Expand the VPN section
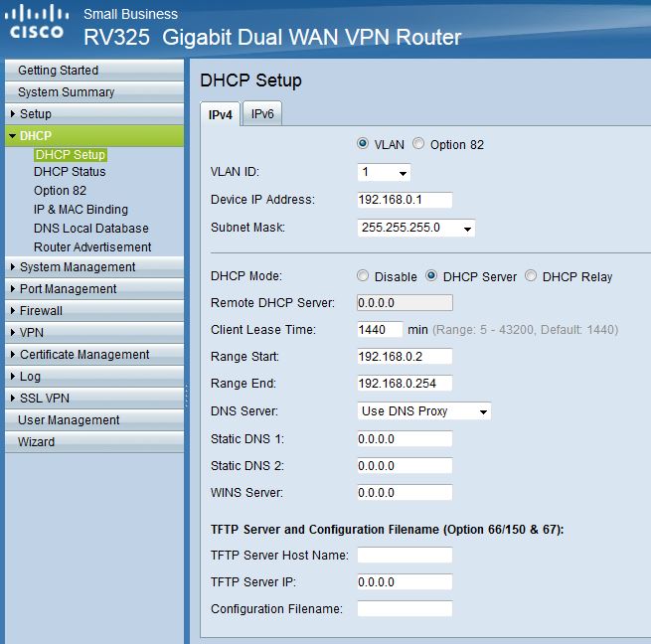This screenshot has height=644, width=651. [x=94, y=333]
